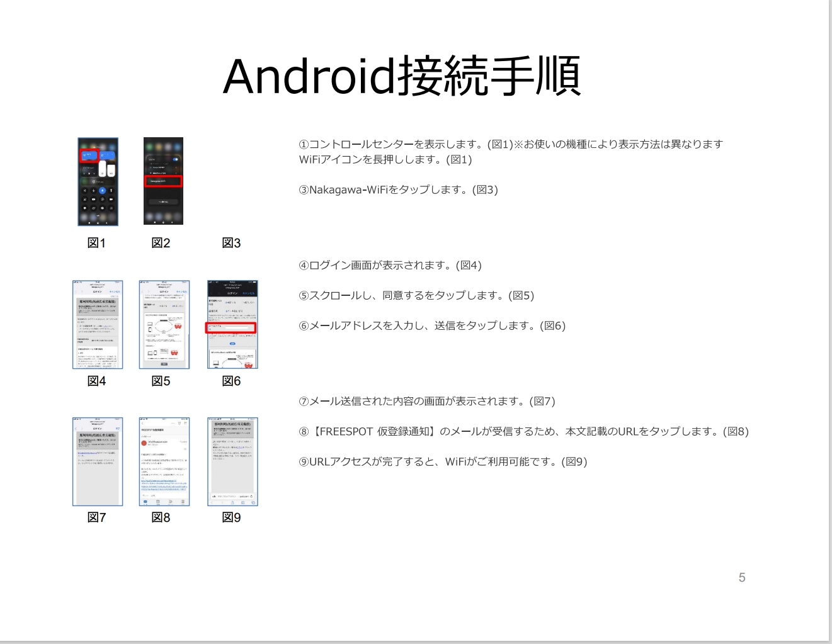Viewport: 832px width, 644px height.
Task: Select the mailbox tab in 図8 bottom navigation
Action: click(145, 502)
